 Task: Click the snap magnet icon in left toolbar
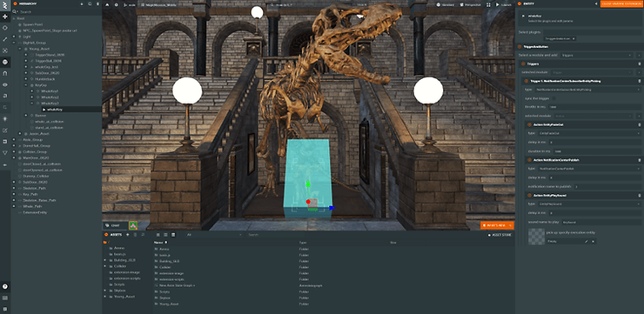click(x=5, y=73)
